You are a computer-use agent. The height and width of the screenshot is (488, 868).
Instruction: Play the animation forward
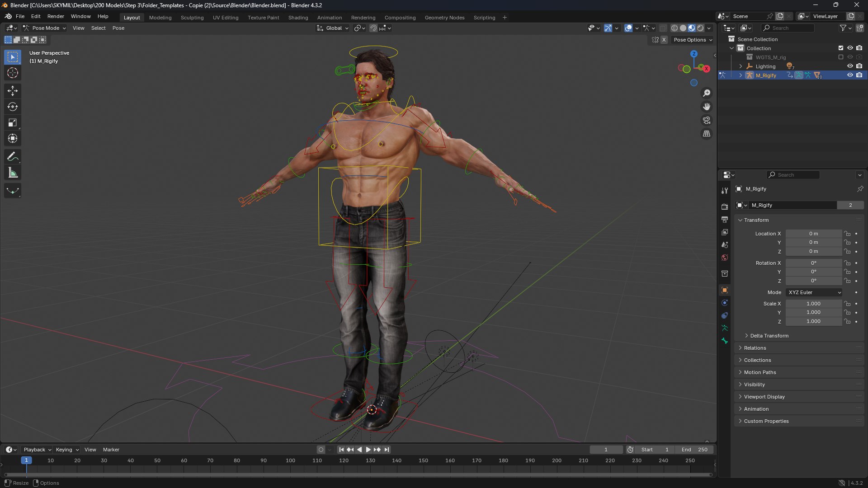368,450
